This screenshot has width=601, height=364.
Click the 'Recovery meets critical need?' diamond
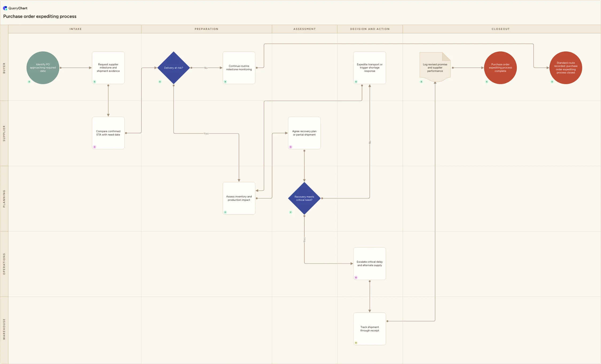tap(304, 198)
